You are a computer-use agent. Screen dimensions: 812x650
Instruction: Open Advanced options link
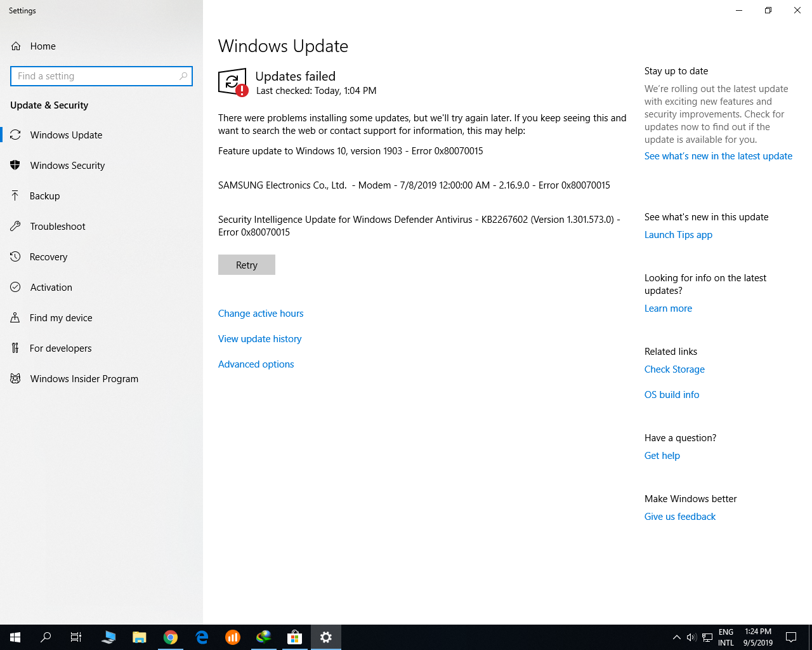coord(256,364)
